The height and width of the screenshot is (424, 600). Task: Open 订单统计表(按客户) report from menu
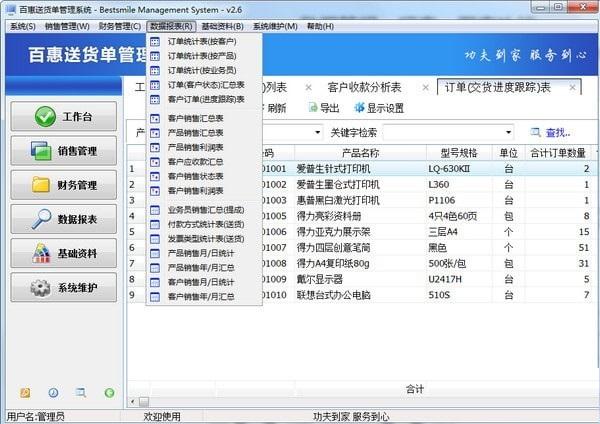point(202,41)
